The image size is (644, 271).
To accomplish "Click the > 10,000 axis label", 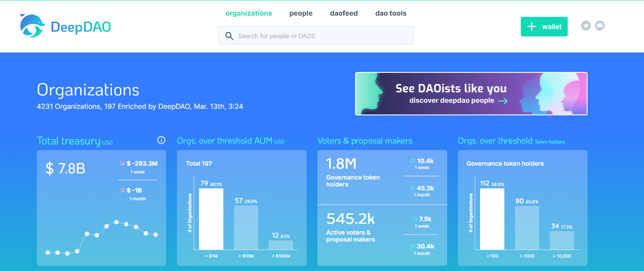I will (562, 256).
